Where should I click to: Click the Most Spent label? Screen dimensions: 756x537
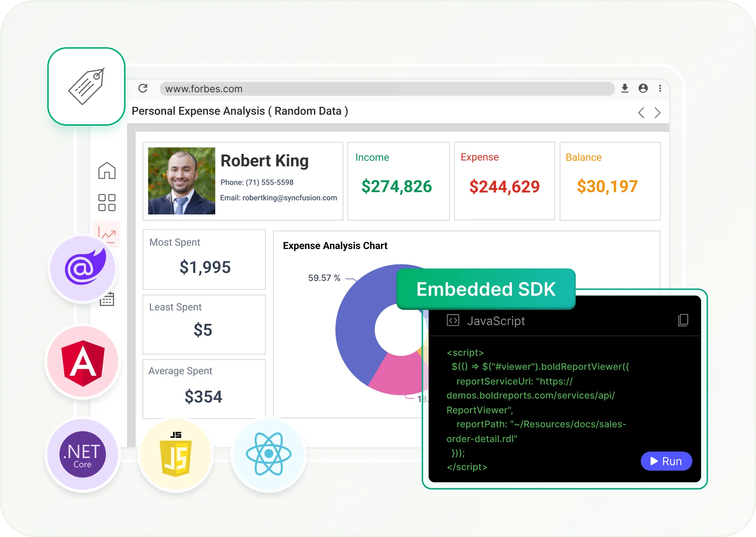point(175,242)
